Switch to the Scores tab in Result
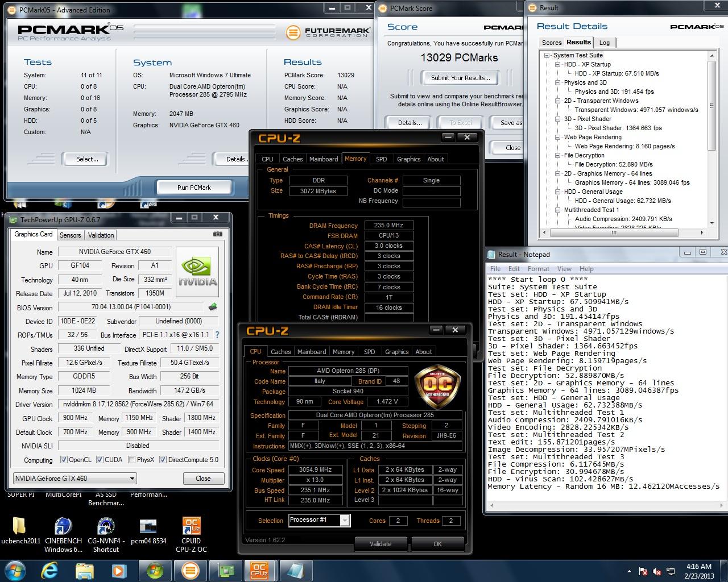This screenshot has height=582, width=728. pyautogui.click(x=552, y=43)
